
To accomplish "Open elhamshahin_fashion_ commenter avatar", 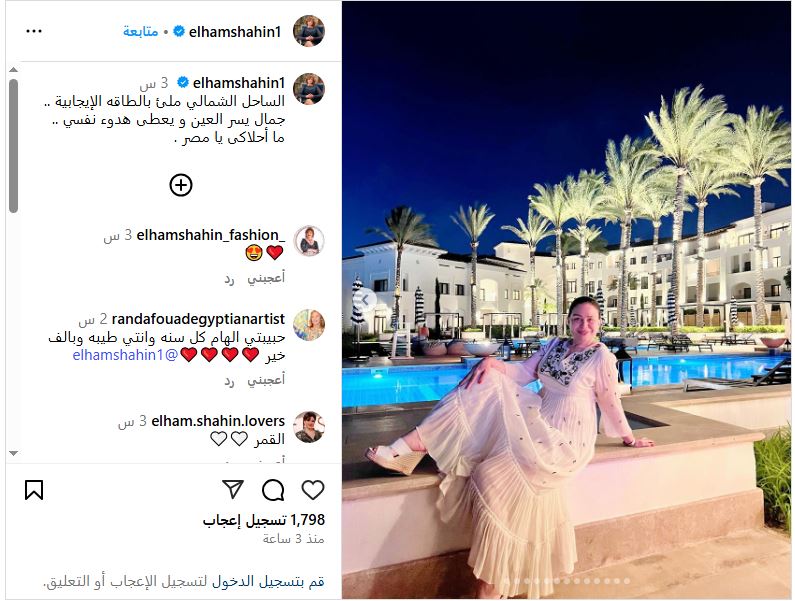I will [309, 240].
